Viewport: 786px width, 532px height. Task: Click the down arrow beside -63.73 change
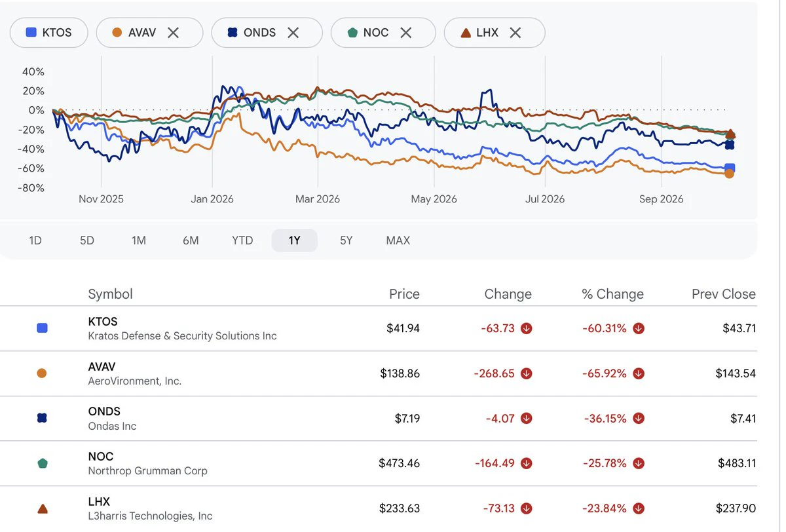pos(526,328)
